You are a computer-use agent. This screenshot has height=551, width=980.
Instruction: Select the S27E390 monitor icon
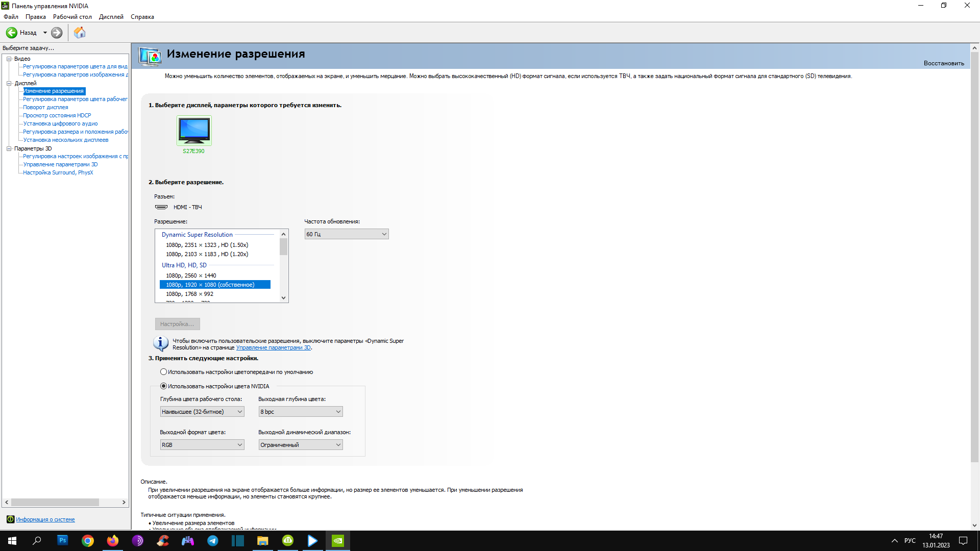click(x=194, y=131)
